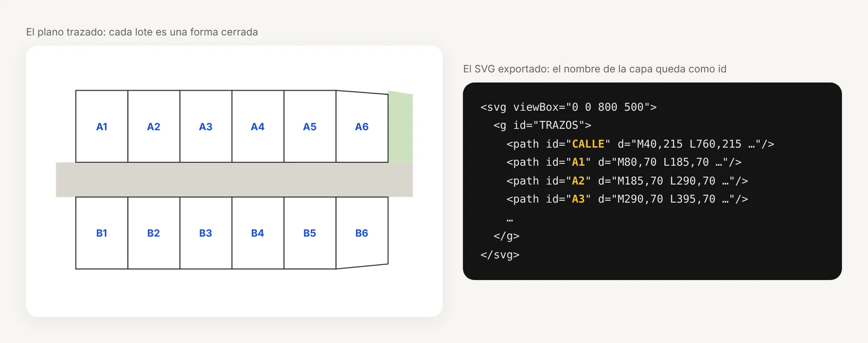Choose the angled lot A6
868x343 pixels.
point(362,126)
